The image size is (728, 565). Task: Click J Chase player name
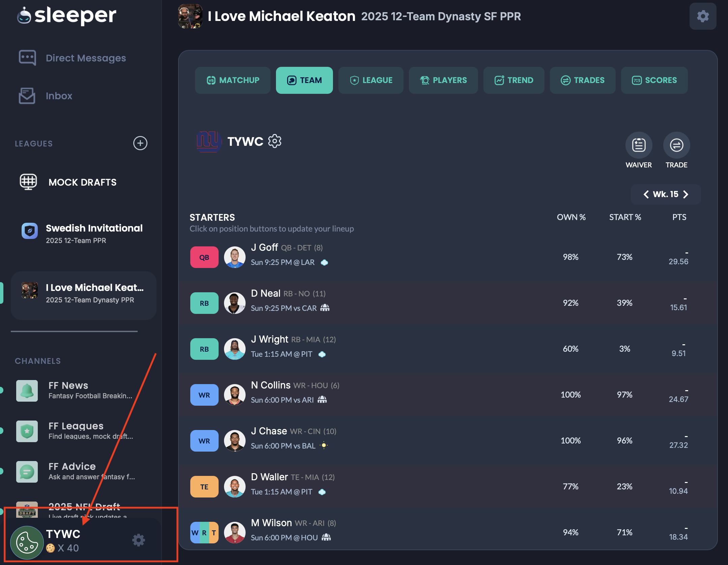pos(269,431)
